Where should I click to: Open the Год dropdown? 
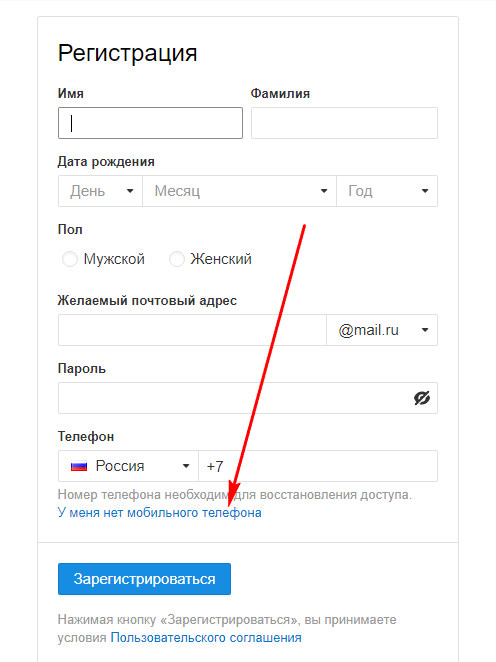click(387, 191)
